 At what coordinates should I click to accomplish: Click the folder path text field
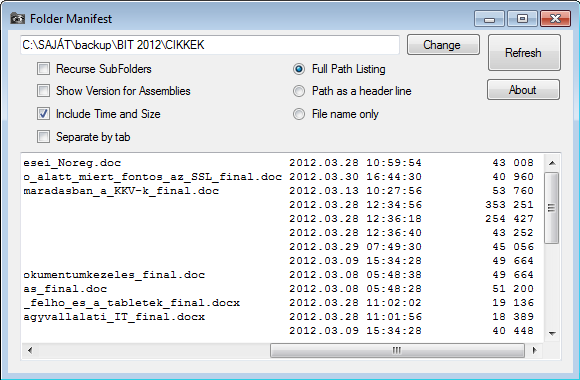(210, 45)
